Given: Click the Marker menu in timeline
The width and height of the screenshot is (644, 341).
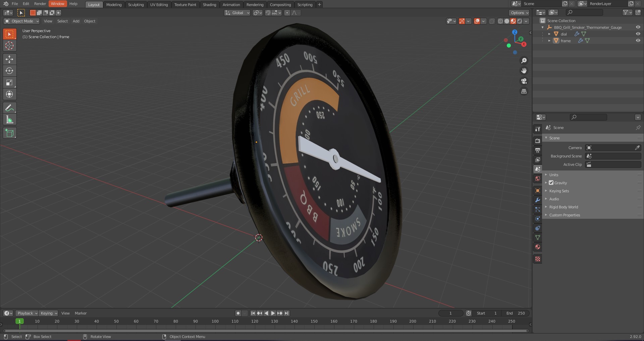Looking at the screenshot, I should click(x=80, y=313).
